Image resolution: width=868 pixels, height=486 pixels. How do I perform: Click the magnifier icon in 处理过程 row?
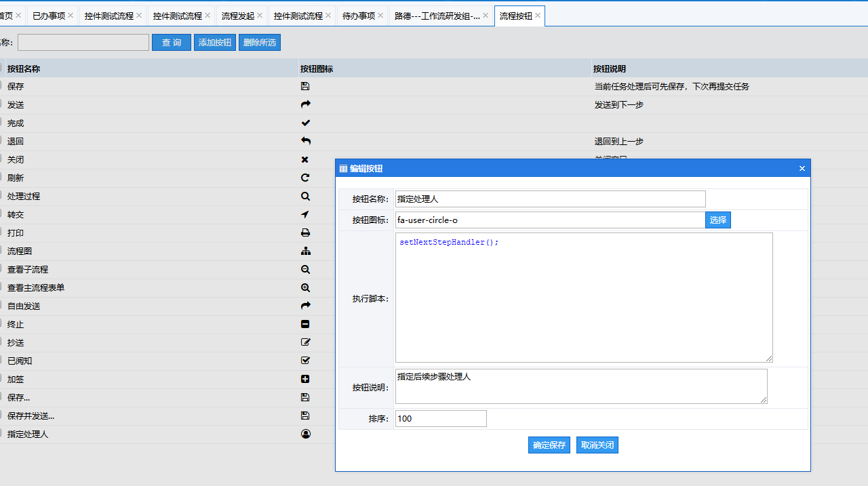pyautogui.click(x=305, y=196)
